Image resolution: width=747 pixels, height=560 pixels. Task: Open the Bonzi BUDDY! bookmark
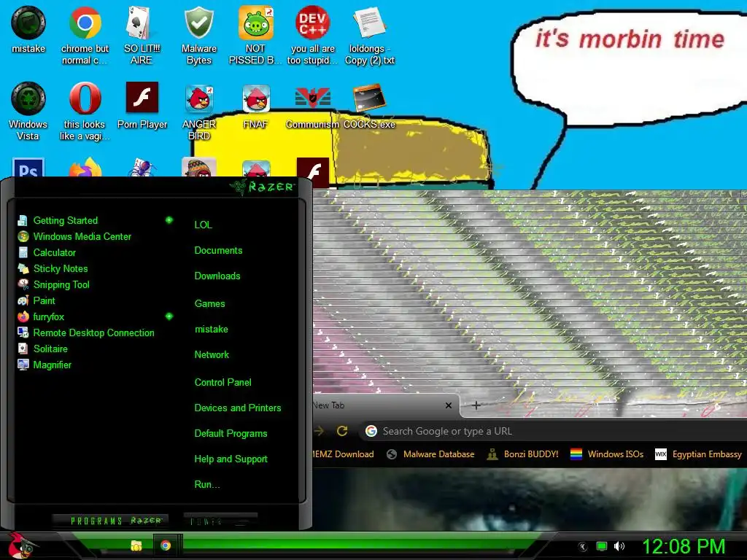522,454
